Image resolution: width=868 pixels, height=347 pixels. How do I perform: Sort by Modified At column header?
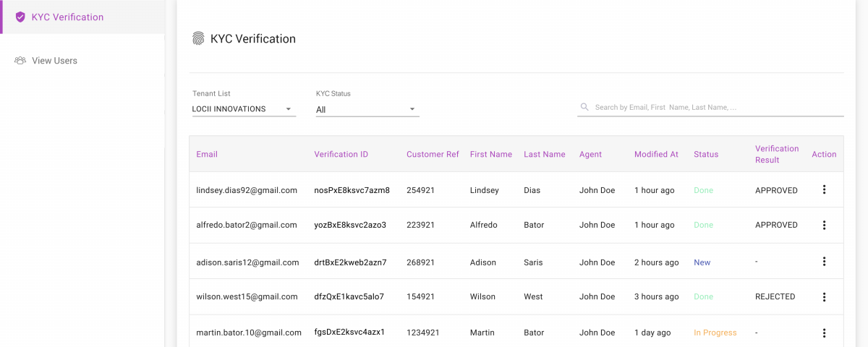[x=656, y=154]
